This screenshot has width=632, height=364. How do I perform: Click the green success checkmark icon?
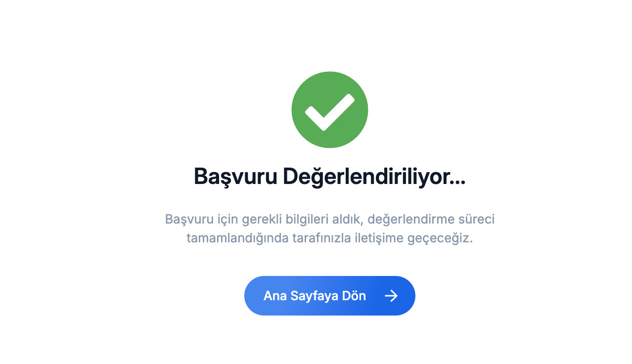330,110
